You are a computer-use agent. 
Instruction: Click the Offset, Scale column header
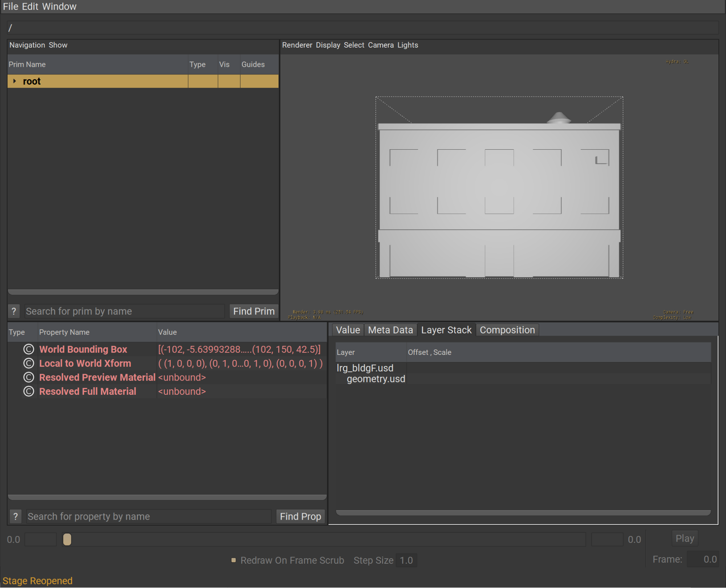click(x=559, y=352)
